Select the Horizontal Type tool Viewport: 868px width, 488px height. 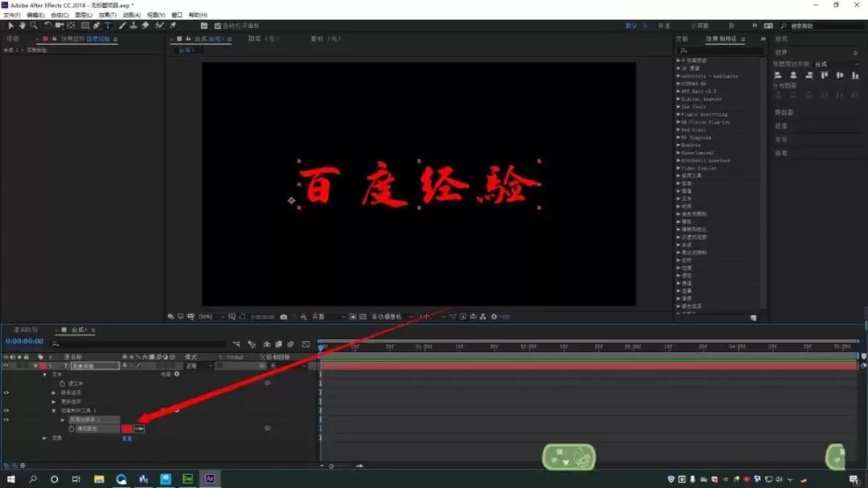[108, 26]
